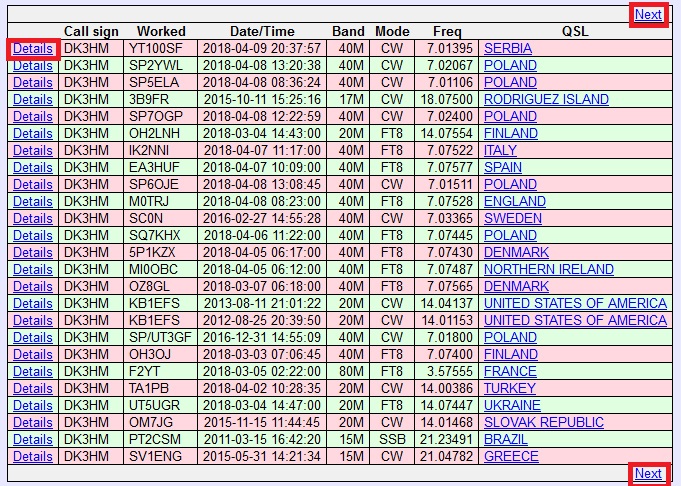Screen dimensions: 681x486
Task: Open Details for the UT5UGR contact
Action: pos(33,405)
